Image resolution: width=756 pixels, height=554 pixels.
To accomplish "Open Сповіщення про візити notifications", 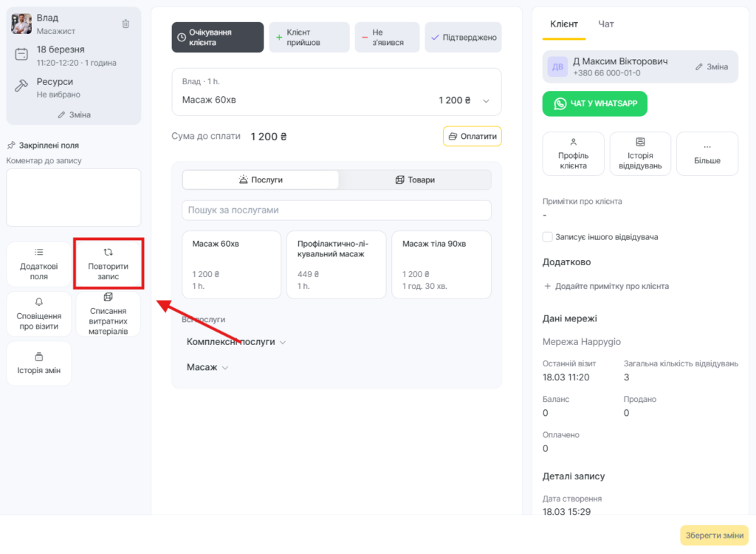I will [x=39, y=314].
